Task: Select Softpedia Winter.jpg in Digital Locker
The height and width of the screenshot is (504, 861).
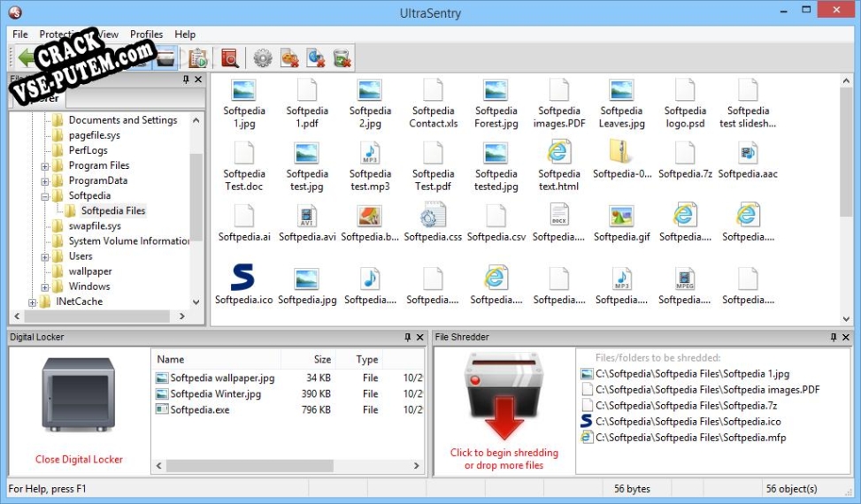Action: pyautogui.click(x=215, y=393)
